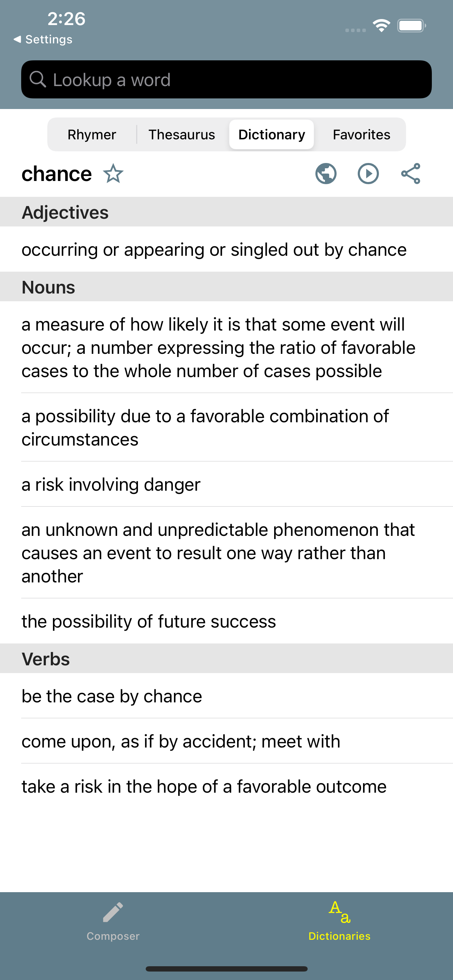Switch to the Thesaurus tab
The image size is (453, 980).
182,135
